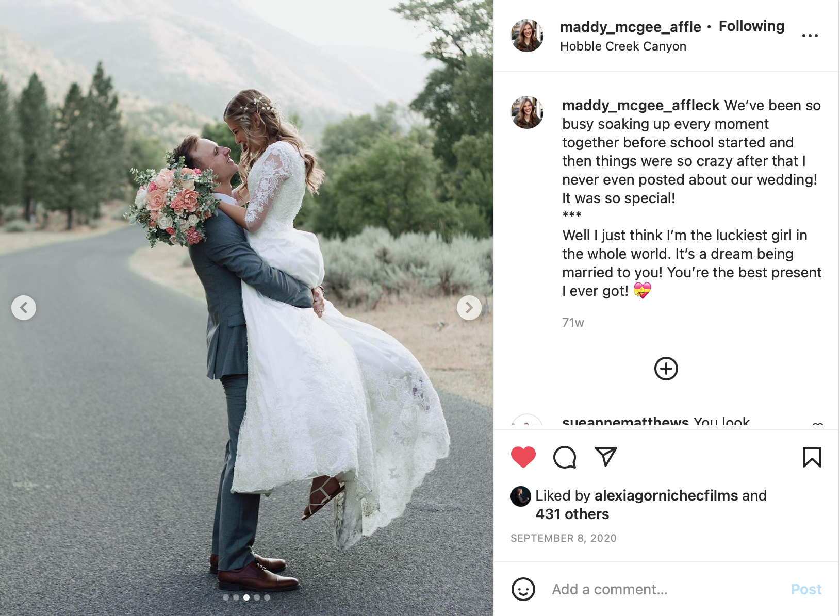This screenshot has height=616, width=840.
Task: Load more comments with plus circle
Action: [666, 369]
